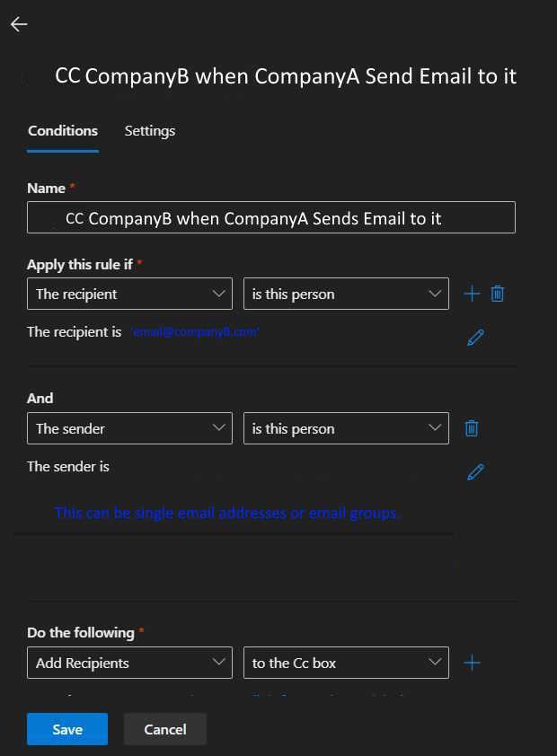The image size is (557, 756).
Task: Switch to the Settings tab
Action: tap(149, 130)
